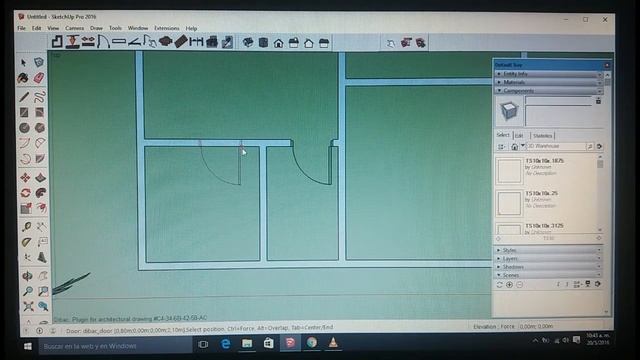Open the Statistics tab in Components
Screen dimensions: 640x360
pos(542,136)
